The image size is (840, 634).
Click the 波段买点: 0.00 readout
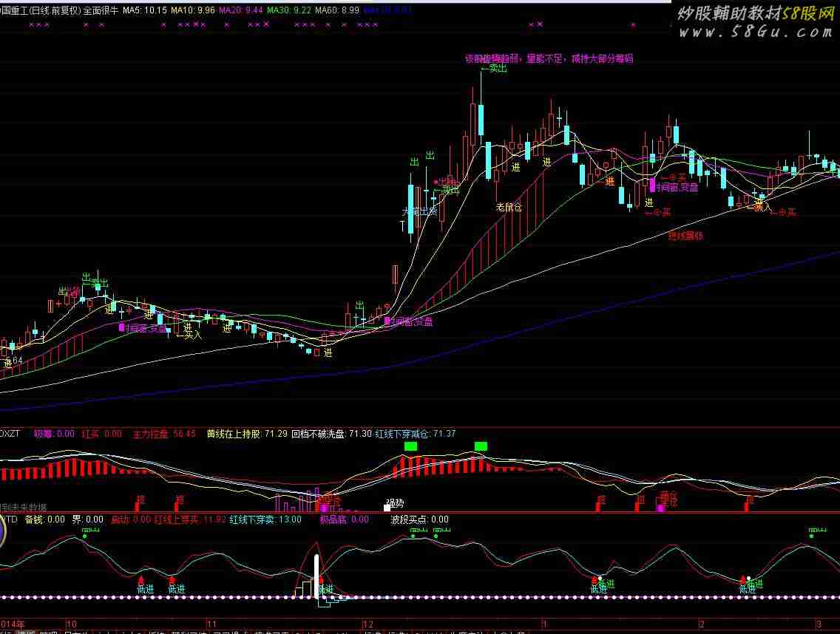click(x=419, y=519)
